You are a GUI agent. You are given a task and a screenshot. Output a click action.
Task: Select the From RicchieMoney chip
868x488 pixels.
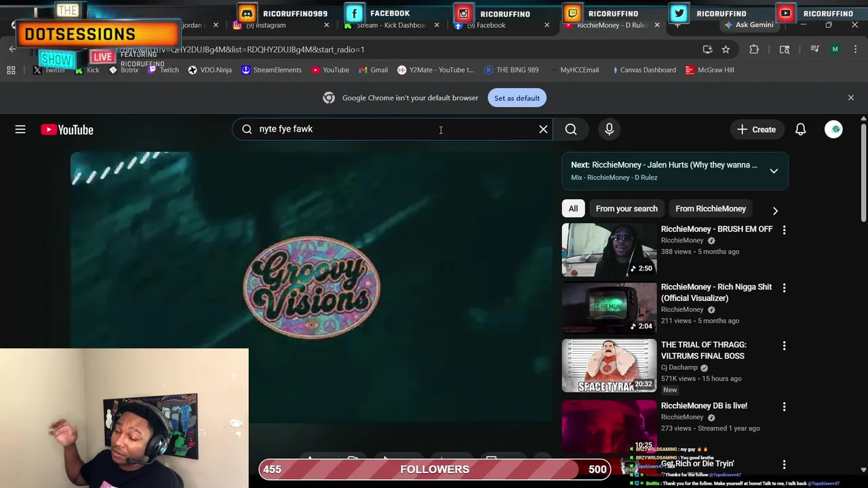711,209
